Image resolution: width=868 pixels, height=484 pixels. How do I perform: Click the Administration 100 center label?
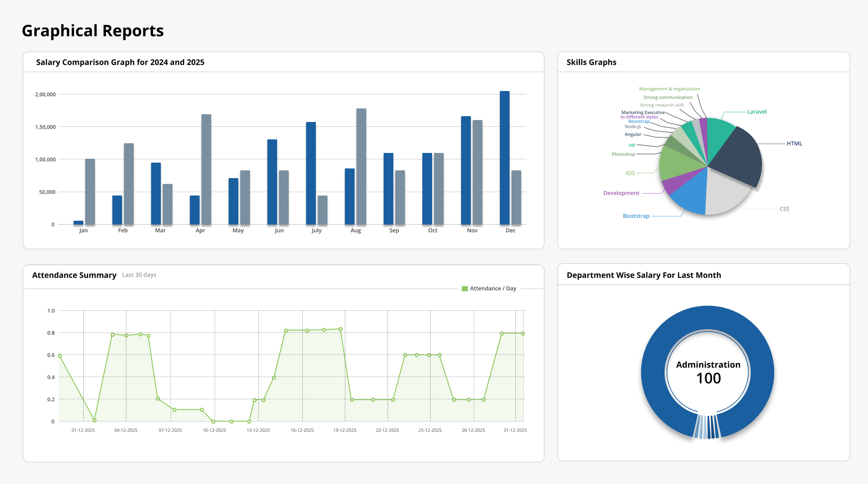708,372
